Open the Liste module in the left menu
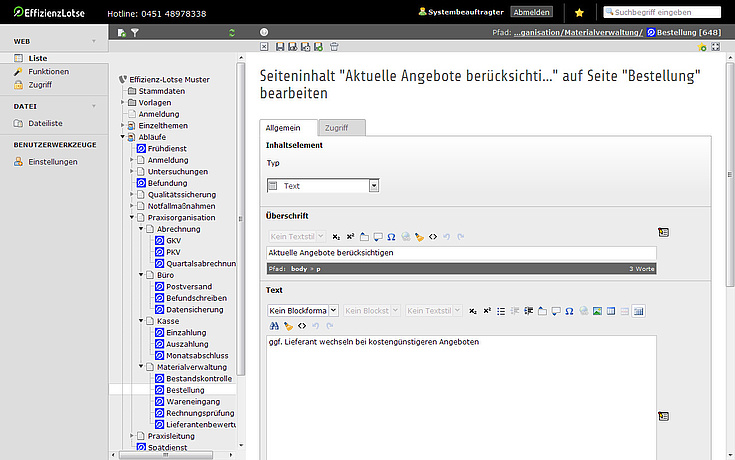Screen dimensions: 735x460 (x=38, y=58)
